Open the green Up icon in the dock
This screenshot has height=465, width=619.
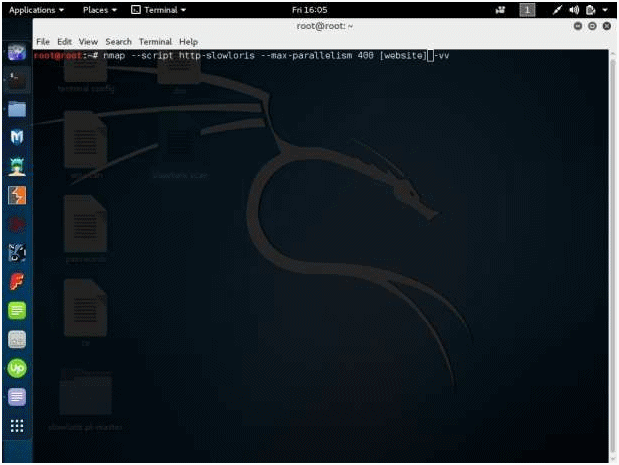(x=17, y=368)
